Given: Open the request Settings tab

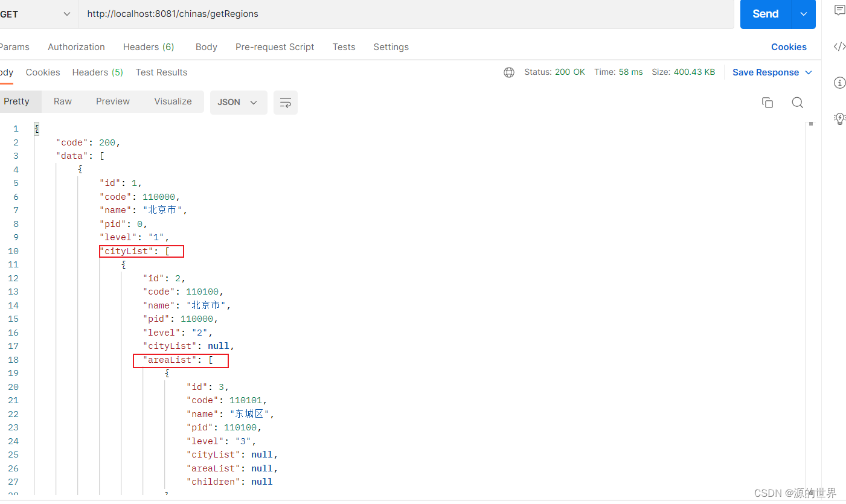Looking at the screenshot, I should [x=391, y=47].
